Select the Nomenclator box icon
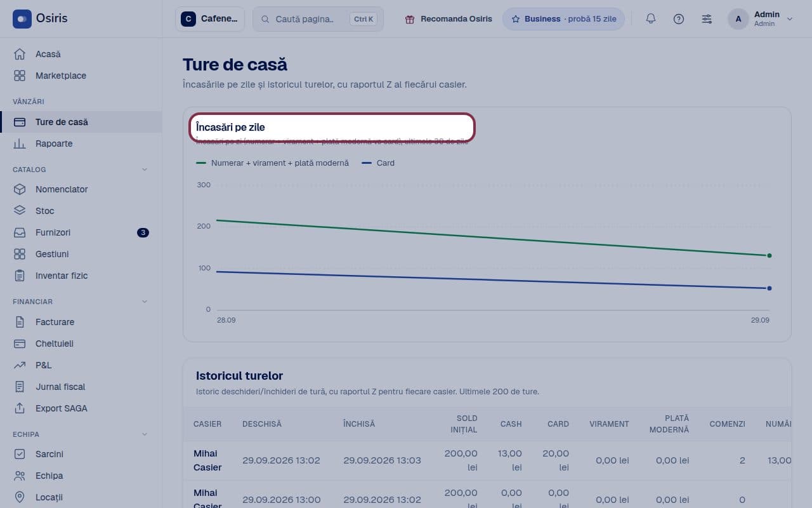The width and height of the screenshot is (812, 508). [x=20, y=189]
